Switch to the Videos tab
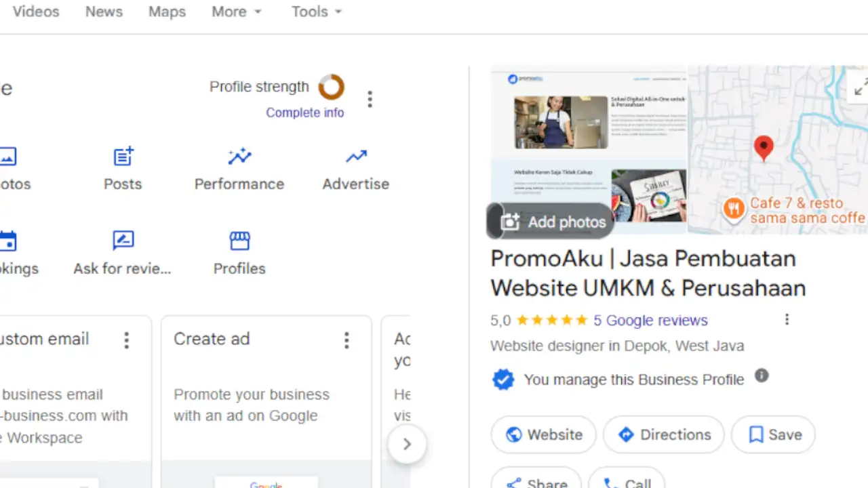Screen dimensions: 868x488 pos(36,12)
